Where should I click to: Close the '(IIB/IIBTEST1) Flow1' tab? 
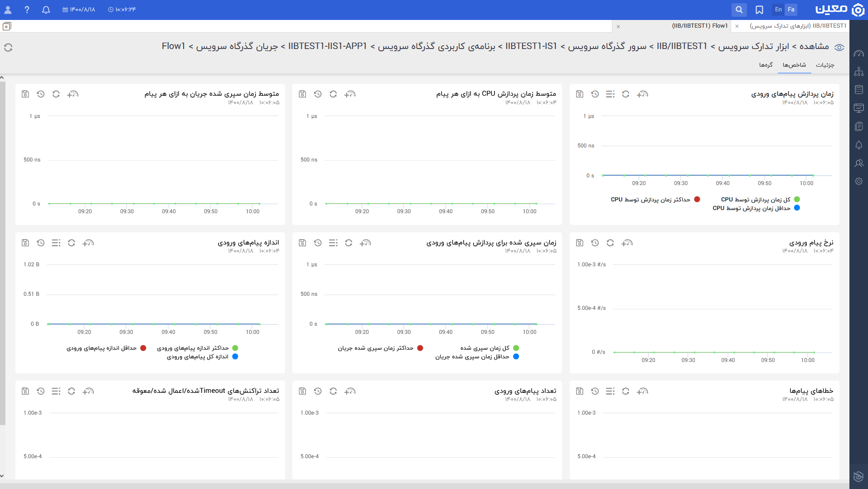point(618,26)
